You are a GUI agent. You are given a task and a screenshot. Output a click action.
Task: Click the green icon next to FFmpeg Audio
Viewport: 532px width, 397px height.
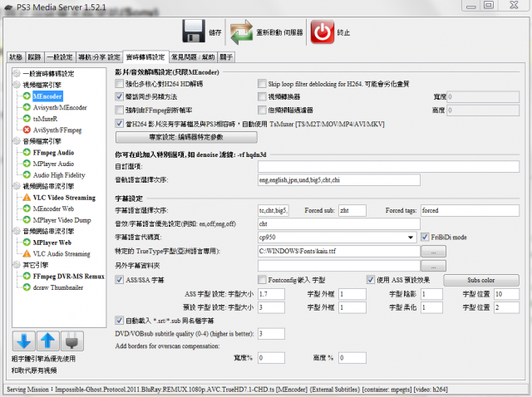pos(27,153)
